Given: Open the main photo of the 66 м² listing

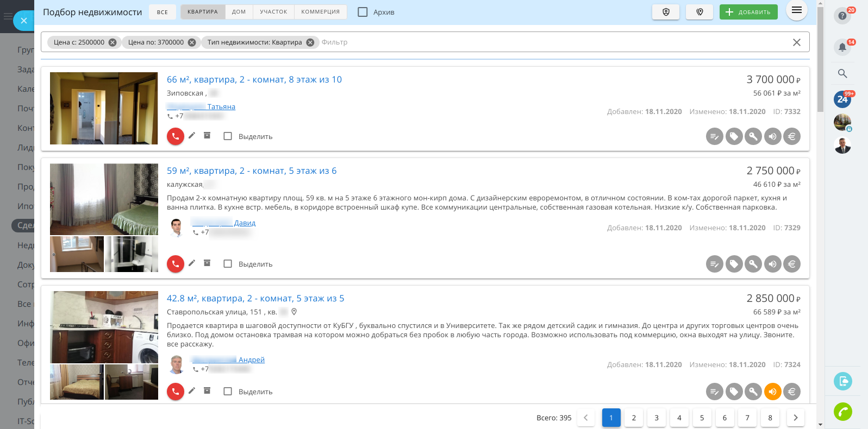Looking at the screenshot, I should click(104, 108).
